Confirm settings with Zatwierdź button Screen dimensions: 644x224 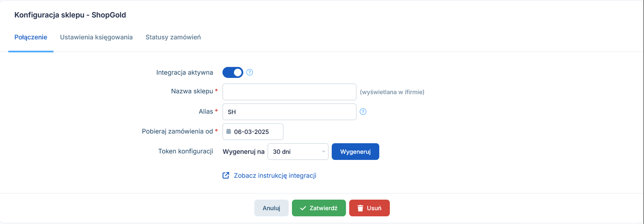click(319, 208)
